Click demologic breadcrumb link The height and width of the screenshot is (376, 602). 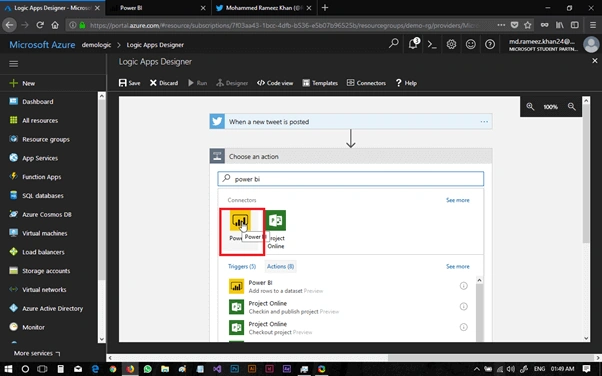point(96,45)
